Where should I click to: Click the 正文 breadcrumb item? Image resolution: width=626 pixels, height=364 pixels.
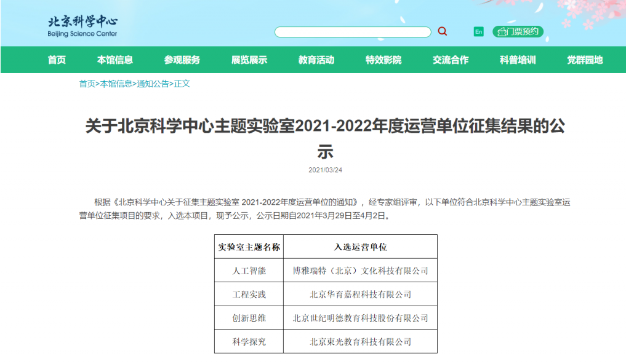click(x=182, y=84)
